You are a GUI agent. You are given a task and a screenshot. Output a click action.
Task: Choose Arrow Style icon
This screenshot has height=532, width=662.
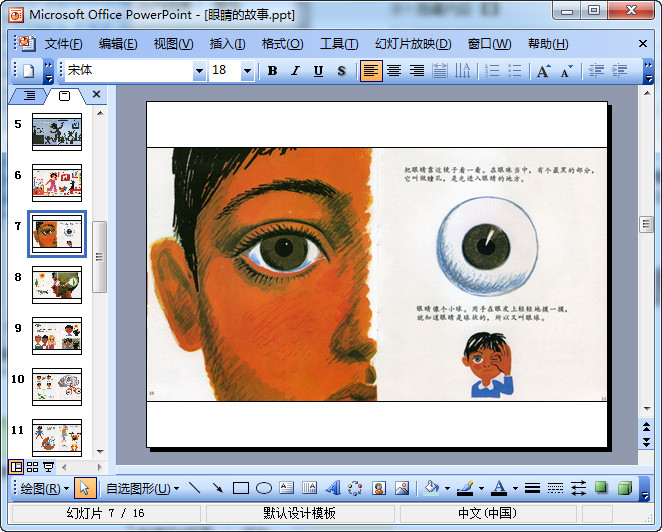[x=578, y=489]
